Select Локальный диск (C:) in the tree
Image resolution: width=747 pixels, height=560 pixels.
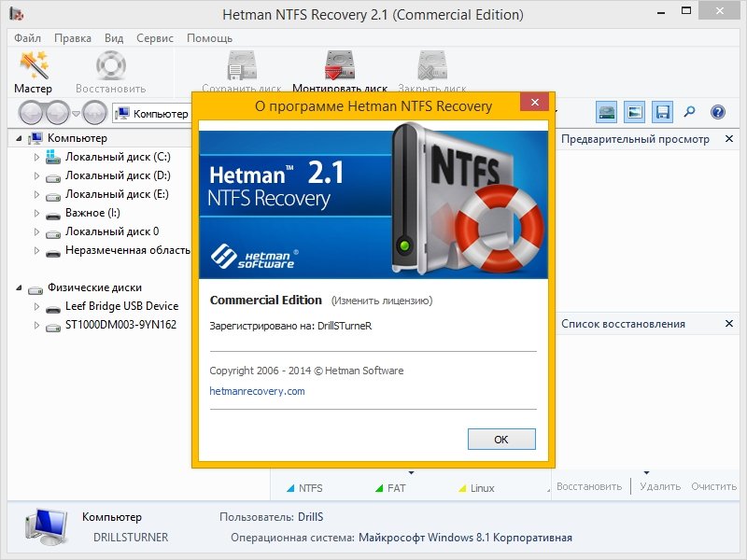[118, 157]
